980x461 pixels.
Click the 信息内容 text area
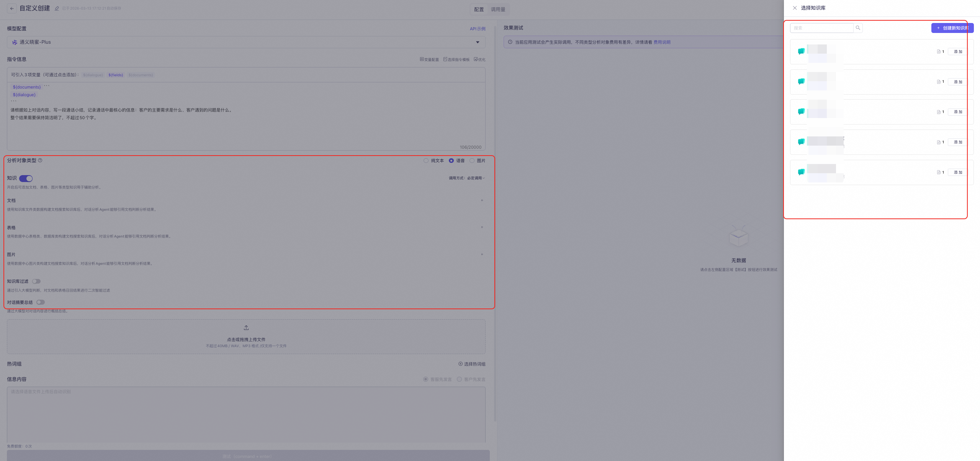pyautogui.click(x=246, y=415)
